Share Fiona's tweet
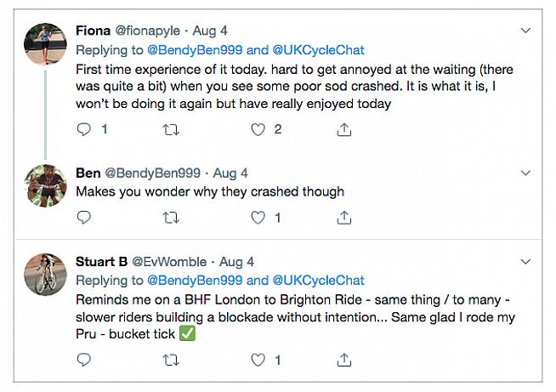 click(344, 129)
